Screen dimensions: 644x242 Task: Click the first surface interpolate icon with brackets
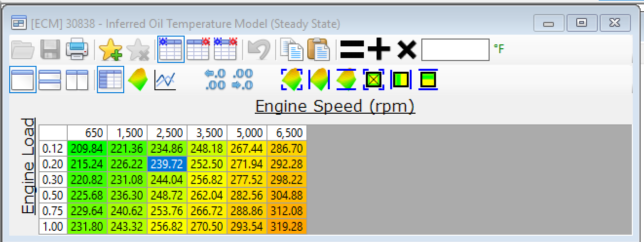[x=292, y=80]
